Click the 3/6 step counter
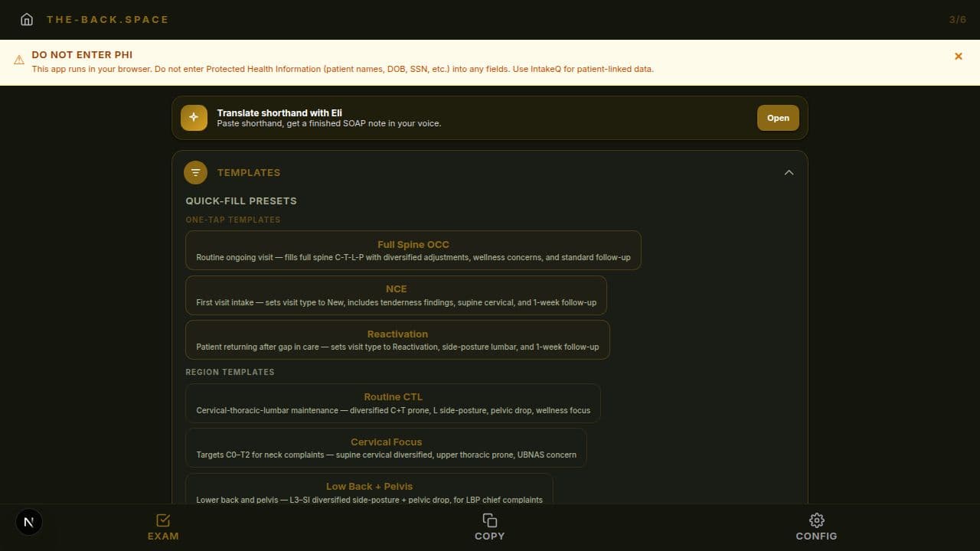Screen dimensions: 980x551 click(958, 19)
